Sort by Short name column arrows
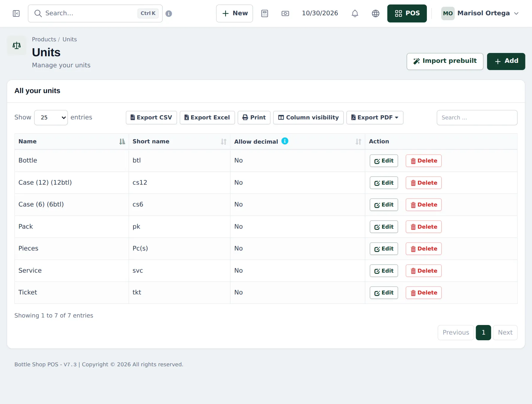 tap(223, 142)
